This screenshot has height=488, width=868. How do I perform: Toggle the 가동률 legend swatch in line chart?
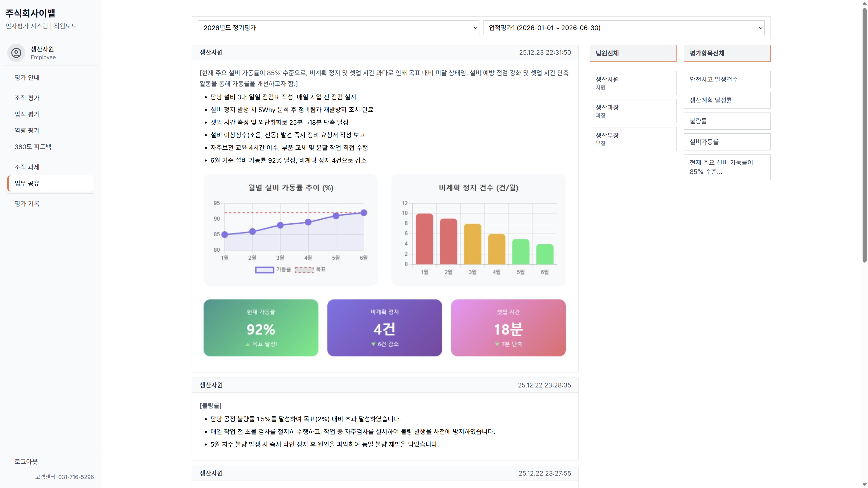coord(264,270)
